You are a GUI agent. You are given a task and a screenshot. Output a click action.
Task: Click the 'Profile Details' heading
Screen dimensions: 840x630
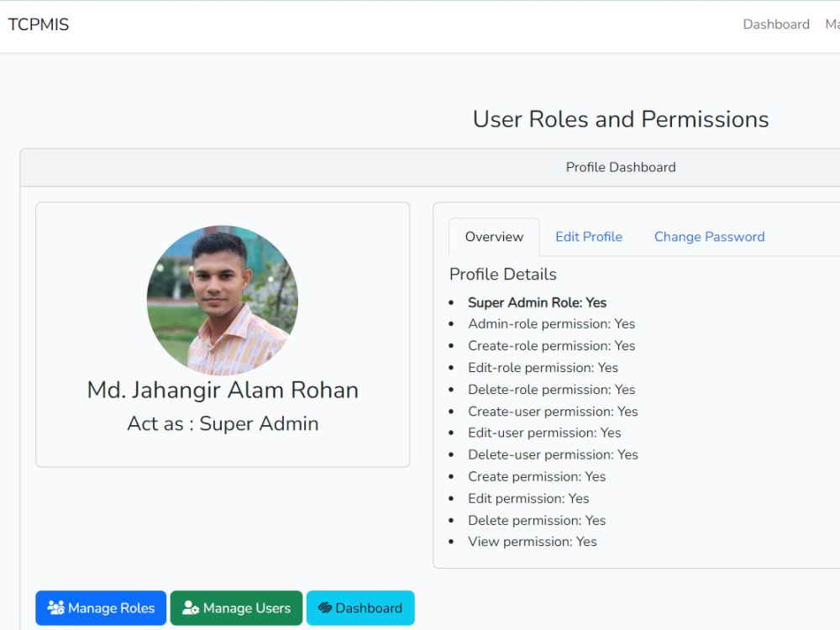coord(502,275)
